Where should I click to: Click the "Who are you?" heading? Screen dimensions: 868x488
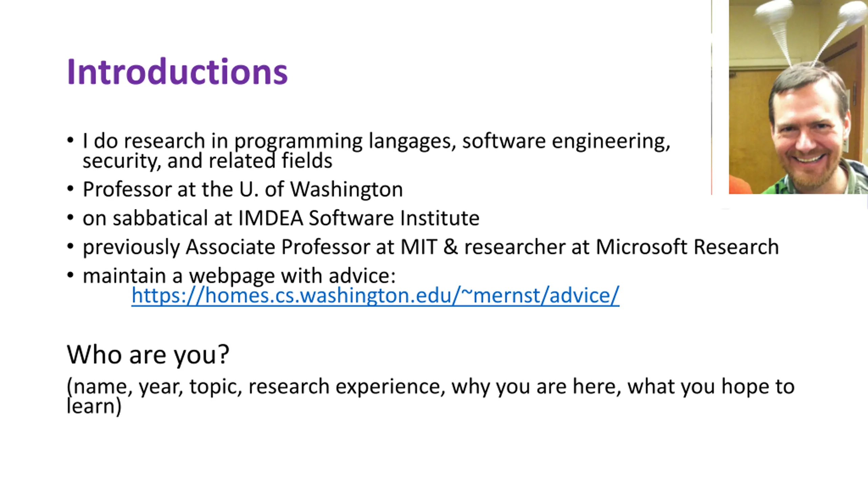click(x=148, y=355)
